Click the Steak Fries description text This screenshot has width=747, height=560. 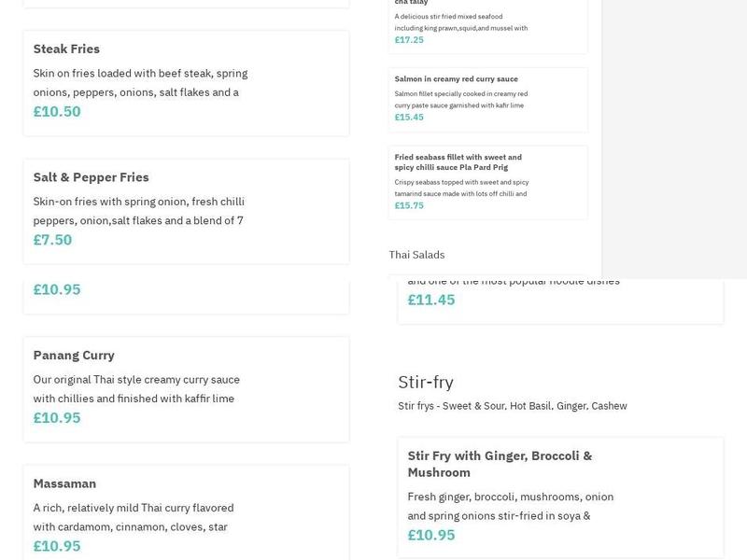point(140,82)
